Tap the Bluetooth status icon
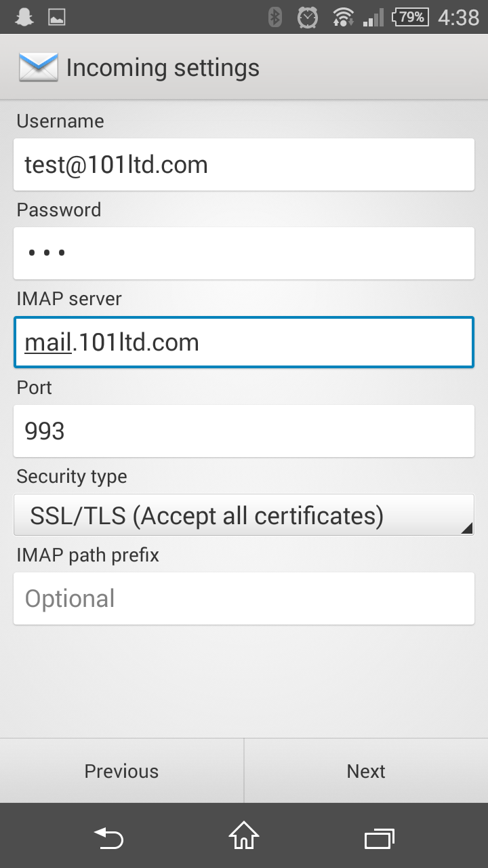Viewport: 488px width, 868px height. 274,17
